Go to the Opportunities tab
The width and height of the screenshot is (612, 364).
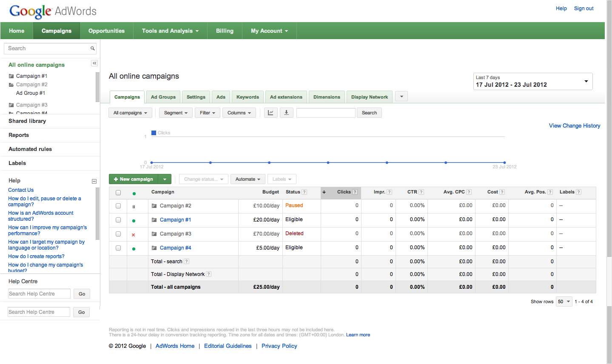[x=106, y=31]
